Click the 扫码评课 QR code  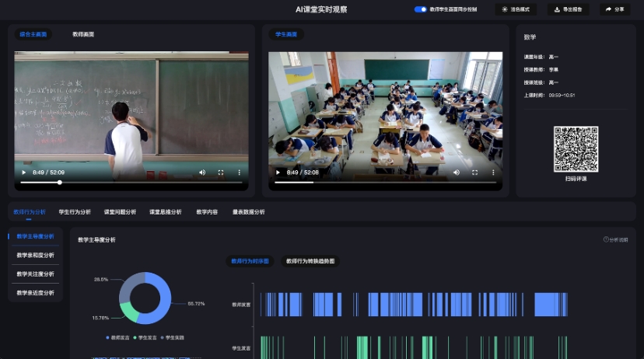[576, 149]
